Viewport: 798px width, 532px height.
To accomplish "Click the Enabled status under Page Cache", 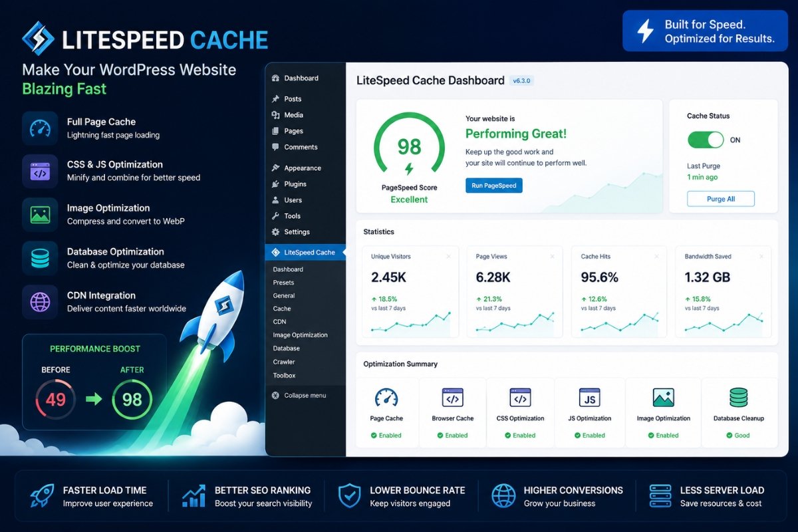I will [x=386, y=436].
